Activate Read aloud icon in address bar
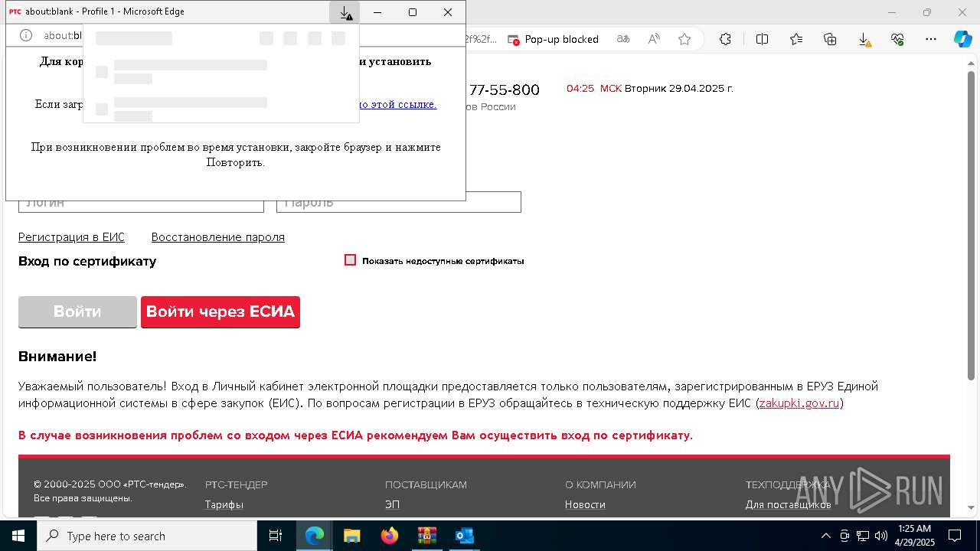Screen dimensions: 980x551 [x=654, y=39]
